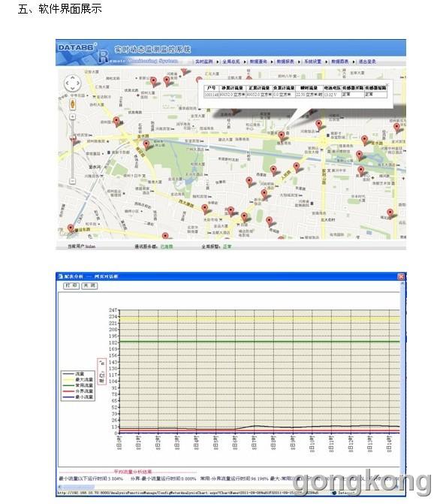Open the 全局总览 menu
The width and height of the screenshot is (446, 504).
coord(231,62)
